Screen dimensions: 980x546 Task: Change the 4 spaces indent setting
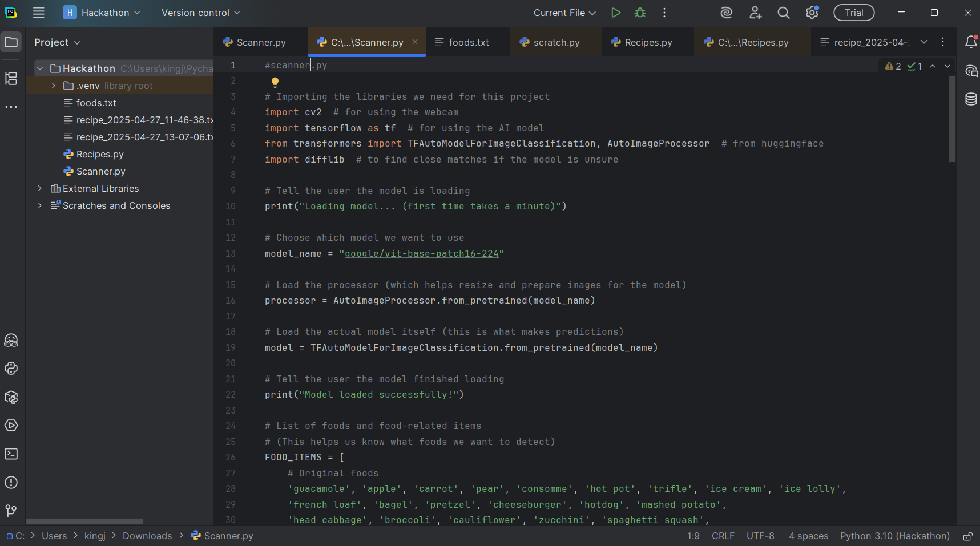[808, 536]
